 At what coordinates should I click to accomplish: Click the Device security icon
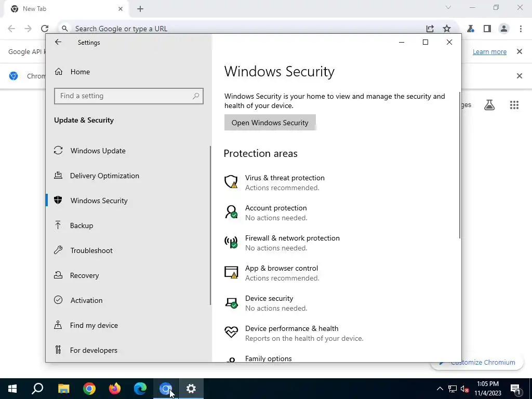click(231, 303)
